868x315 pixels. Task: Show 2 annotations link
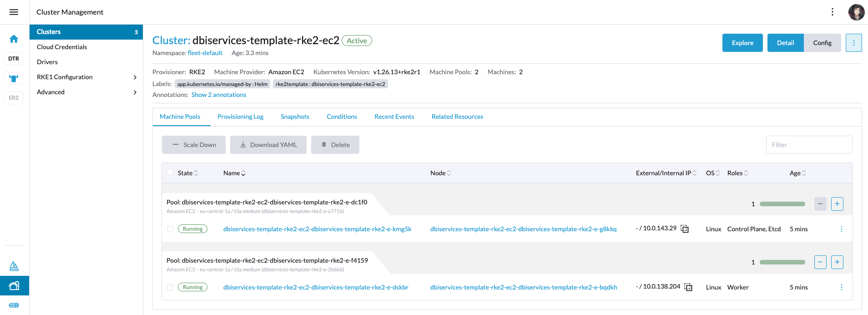(x=218, y=95)
